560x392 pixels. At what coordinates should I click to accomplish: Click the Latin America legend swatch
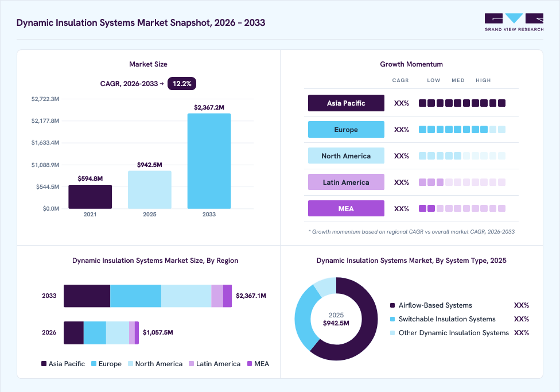pos(192,364)
